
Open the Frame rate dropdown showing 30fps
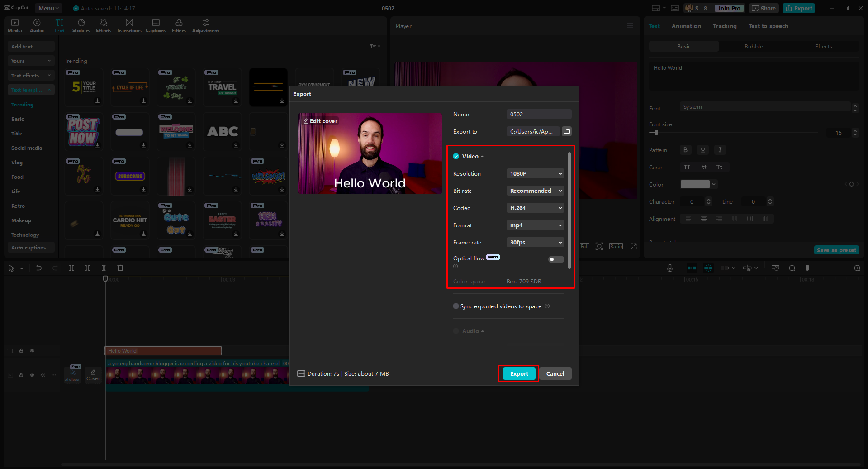[535, 242]
